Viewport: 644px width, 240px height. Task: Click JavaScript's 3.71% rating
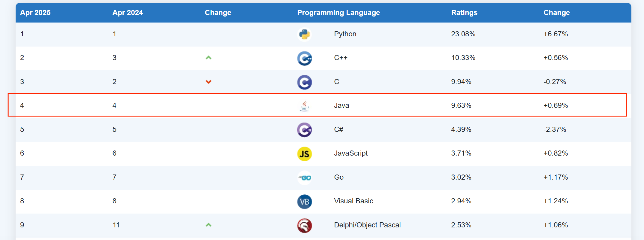pos(461,153)
